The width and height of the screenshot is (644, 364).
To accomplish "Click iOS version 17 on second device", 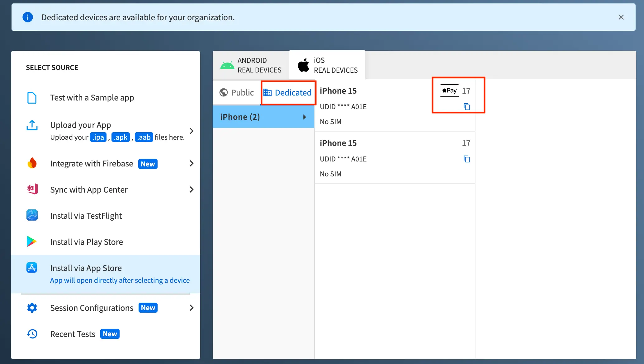I will click(x=466, y=143).
